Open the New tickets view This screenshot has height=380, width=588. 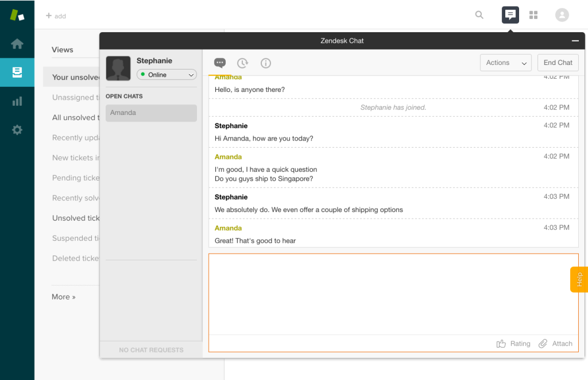(x=76, y=158)
